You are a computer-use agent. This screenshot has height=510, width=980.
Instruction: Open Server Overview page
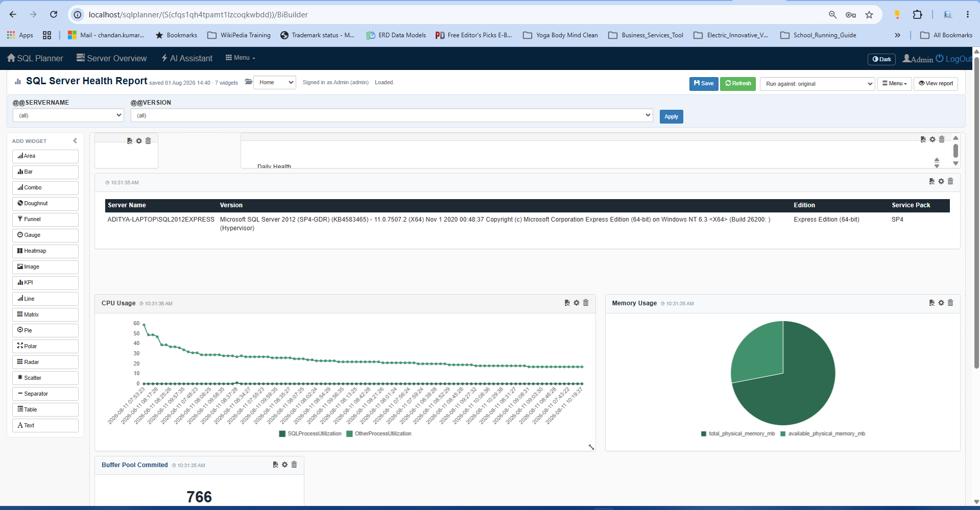click(x=112, y=58)
